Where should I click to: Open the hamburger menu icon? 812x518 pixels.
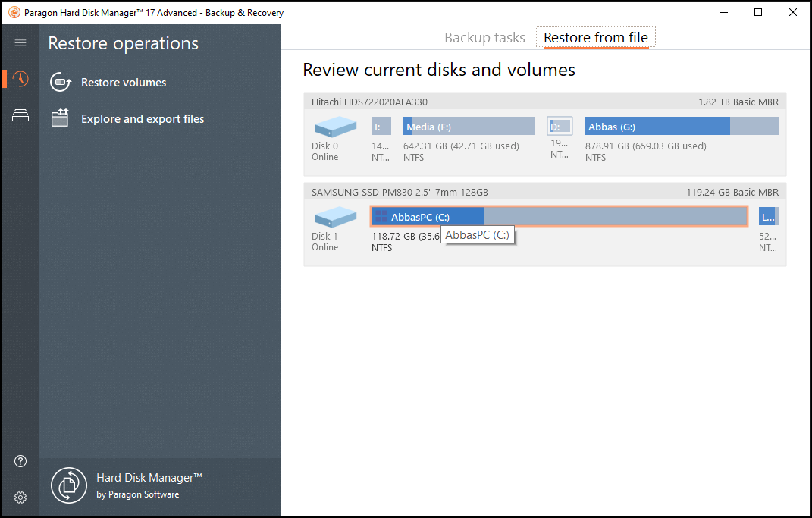click(x=20, y=43)
